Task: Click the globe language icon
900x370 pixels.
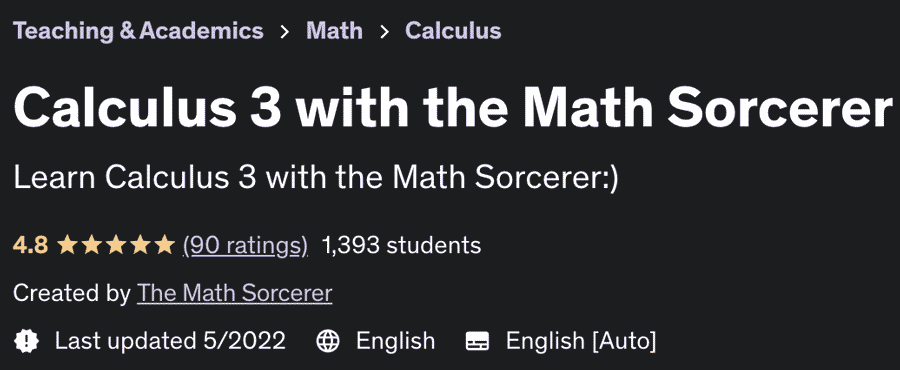Action: pos(328,341)
